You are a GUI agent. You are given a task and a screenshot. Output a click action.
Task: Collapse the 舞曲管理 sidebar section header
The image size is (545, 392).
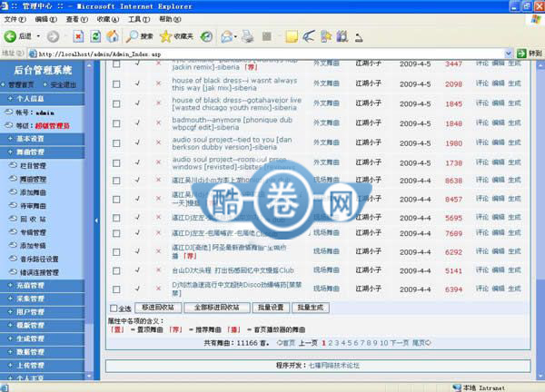pyautogui.click(x=42, y=152)
